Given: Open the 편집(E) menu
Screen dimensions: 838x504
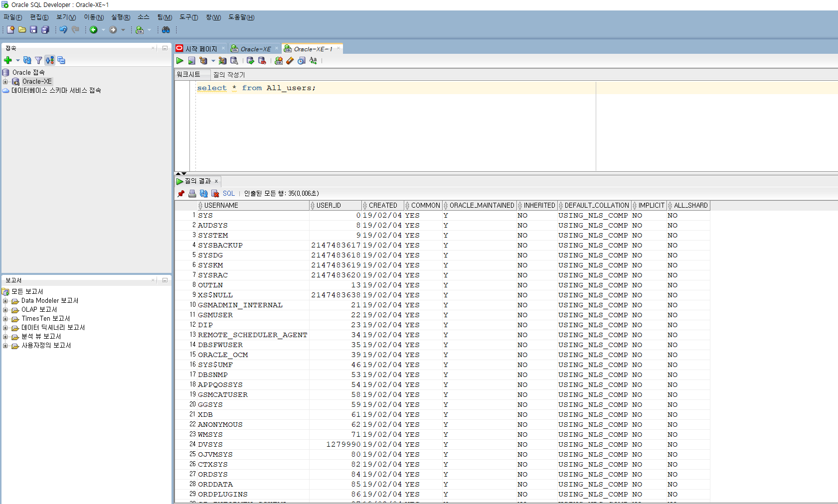Looking at the screenshot, I should point(39,17).
